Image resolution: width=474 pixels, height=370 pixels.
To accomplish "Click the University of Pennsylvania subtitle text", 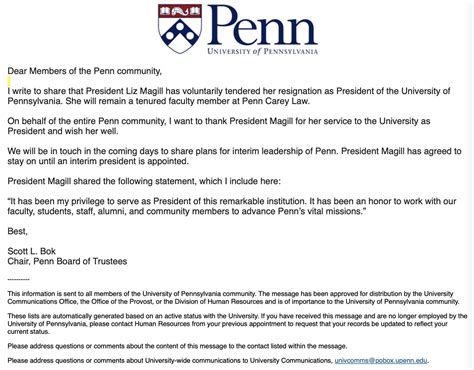I will click(262, 51).
